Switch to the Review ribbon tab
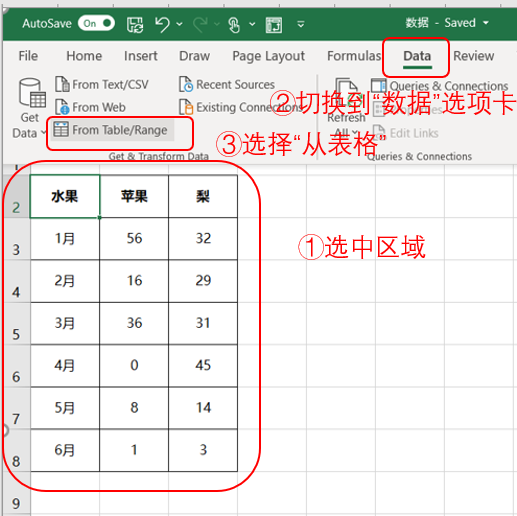517x516 pixels. [474, 56]
